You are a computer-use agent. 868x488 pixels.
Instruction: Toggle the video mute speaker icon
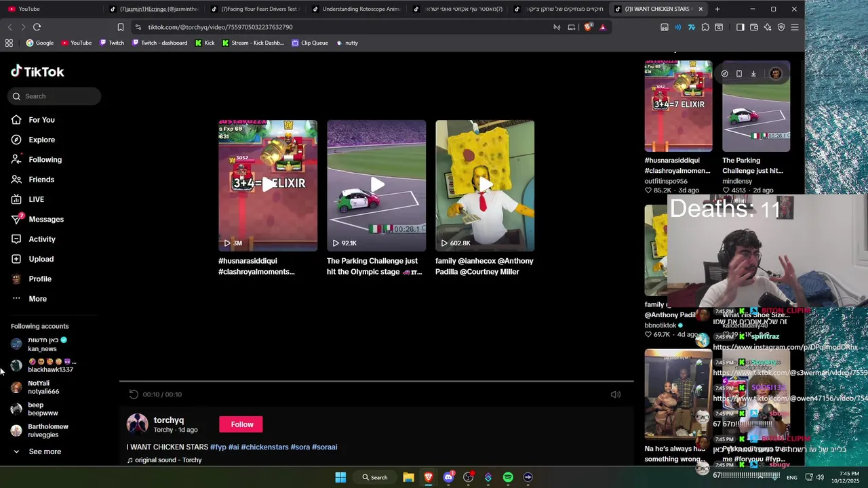pyautogui.click(x=616, y=394)
